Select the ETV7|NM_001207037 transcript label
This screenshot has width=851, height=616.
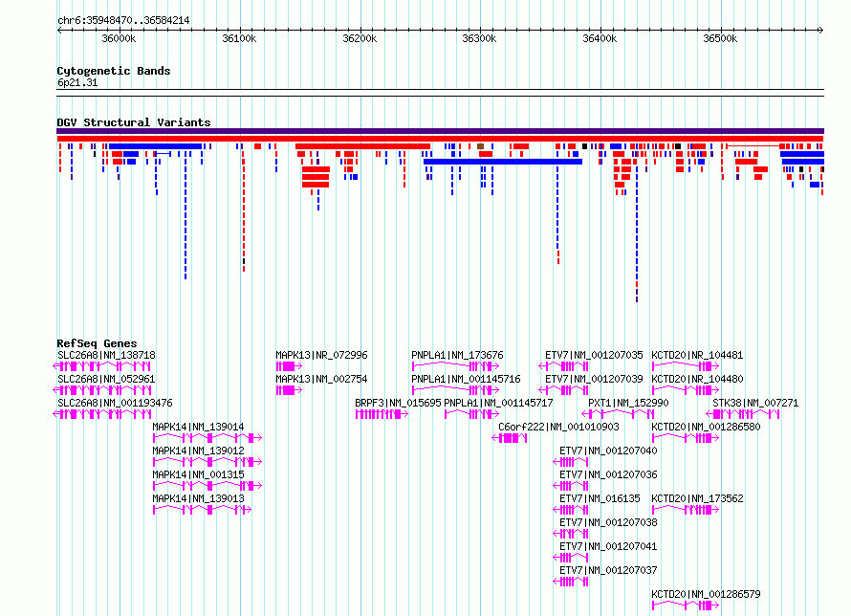click(608, 570)
